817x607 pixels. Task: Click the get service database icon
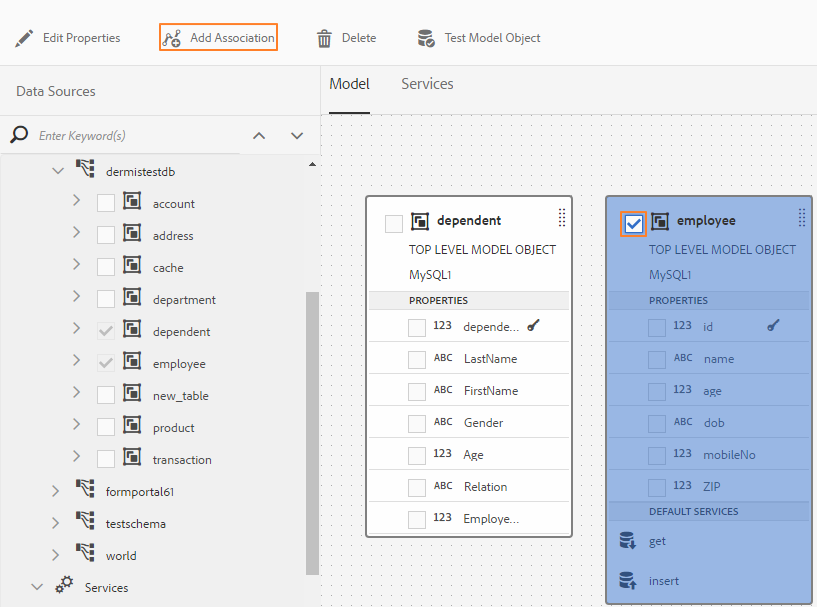click(x=627, y=540)
